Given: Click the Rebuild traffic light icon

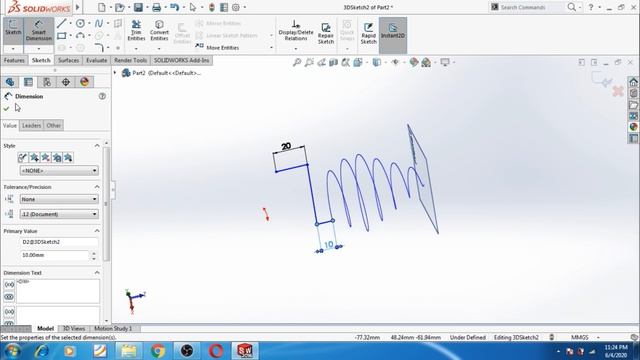Looking at the screenshot, I should click(211, 7).
